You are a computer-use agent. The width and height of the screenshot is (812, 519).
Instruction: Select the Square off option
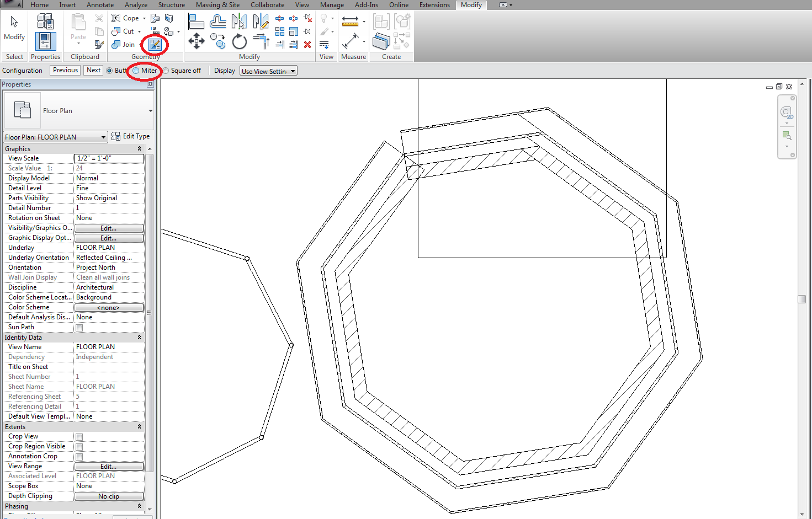(166, 71)
